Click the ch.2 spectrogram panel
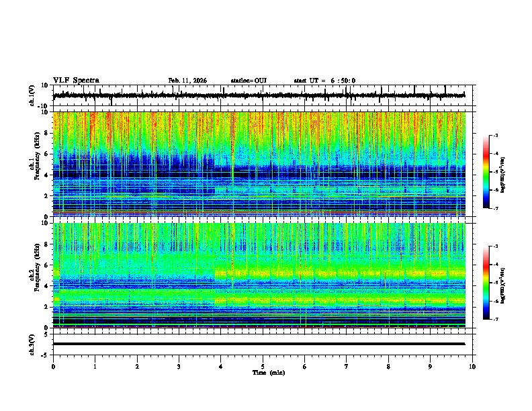The image size is (532, 411). (259, 275)
